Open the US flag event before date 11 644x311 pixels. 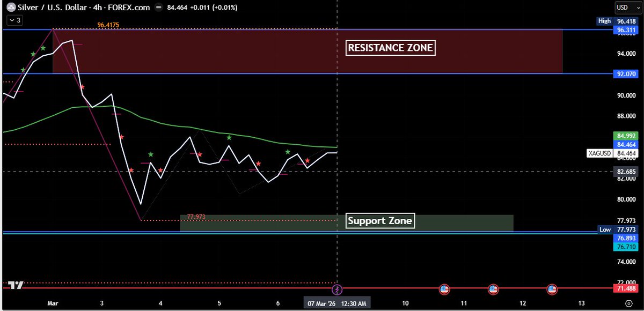click(x=444, y=290)
